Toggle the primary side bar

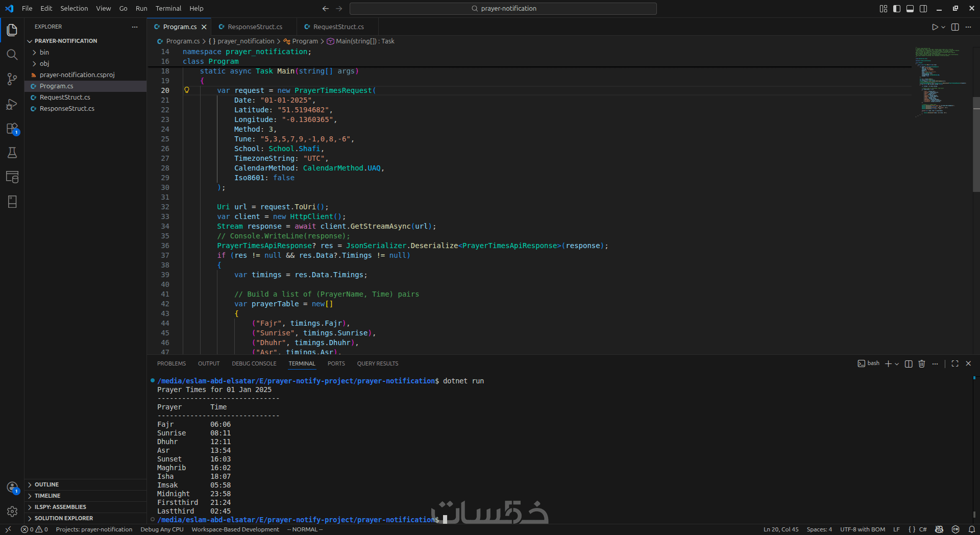coord(897,8)
